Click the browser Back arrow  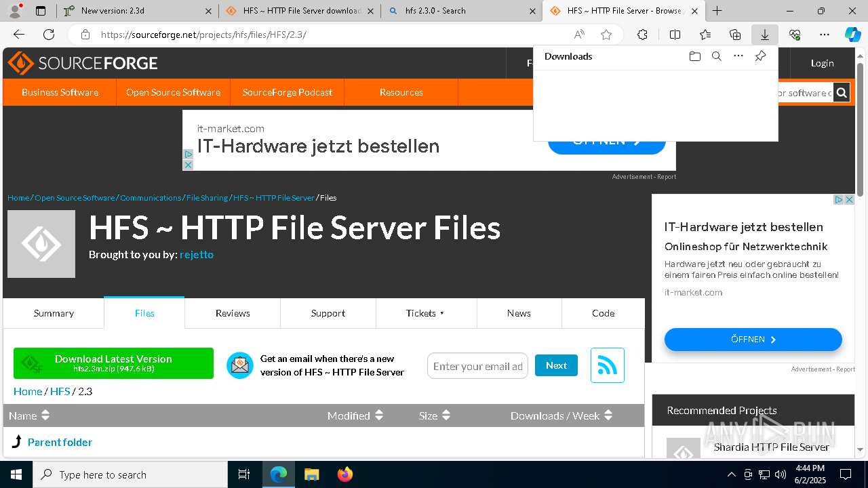(x=19, y=35)
